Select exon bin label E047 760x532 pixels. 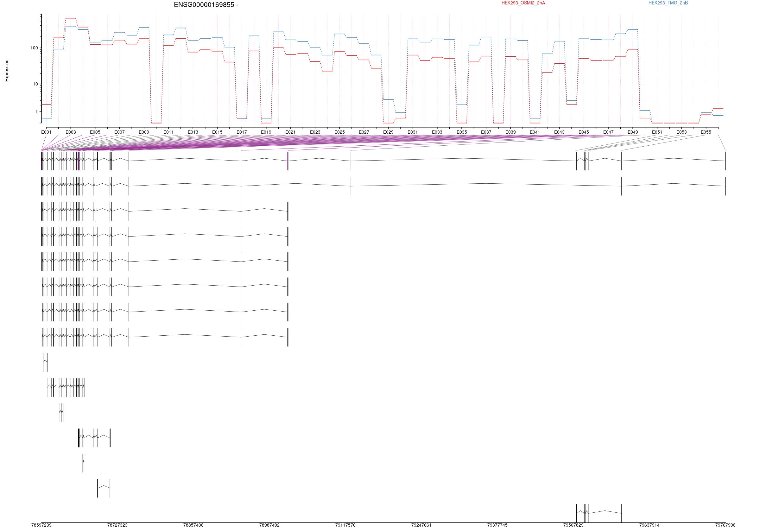(608, 132)
